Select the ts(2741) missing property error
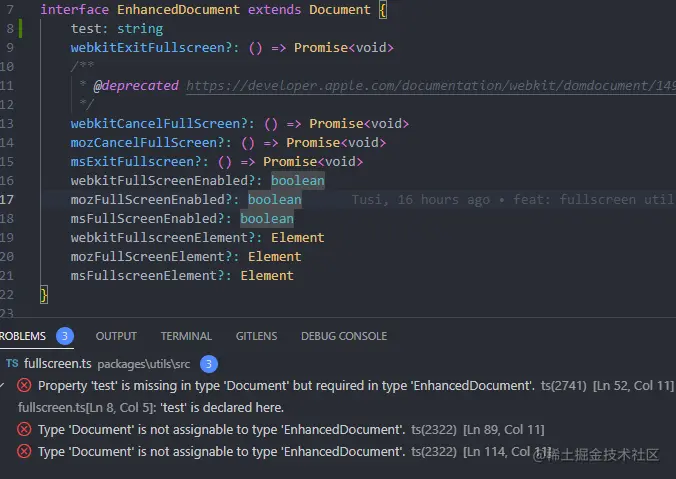 pyautogui.click(x=355, y=385)
